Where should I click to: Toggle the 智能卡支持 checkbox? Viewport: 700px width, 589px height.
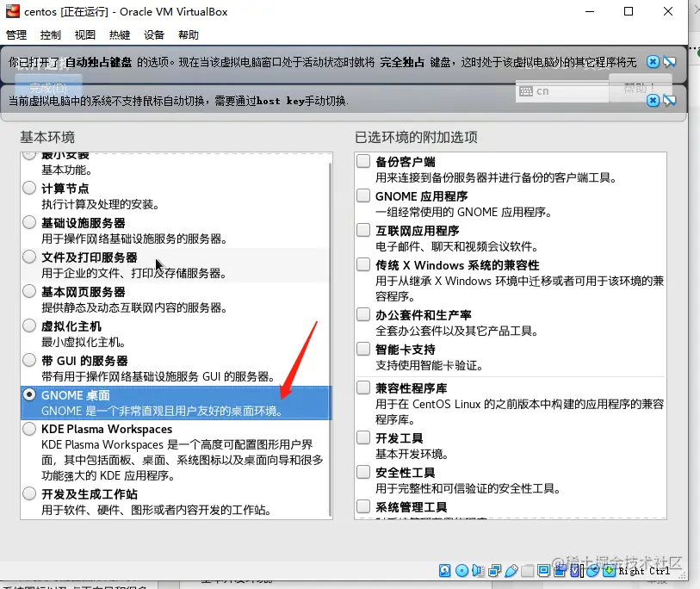coord(363,349)
